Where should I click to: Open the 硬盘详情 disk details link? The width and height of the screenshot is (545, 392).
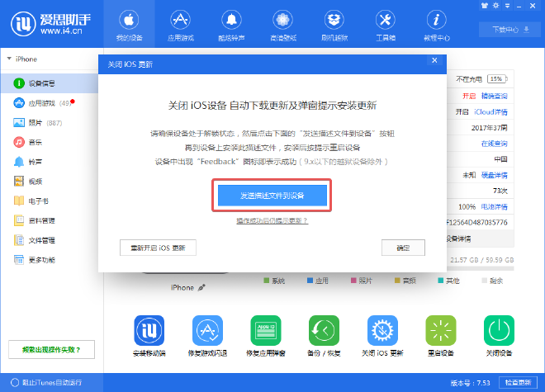[x=495, y=175]
